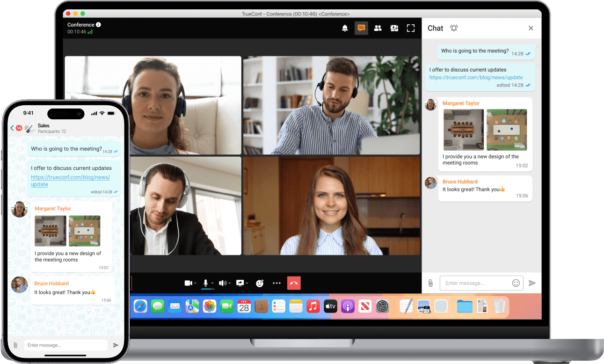Open emoji picker in the message field
The image size is (604, 364).
tap(516, 283)
